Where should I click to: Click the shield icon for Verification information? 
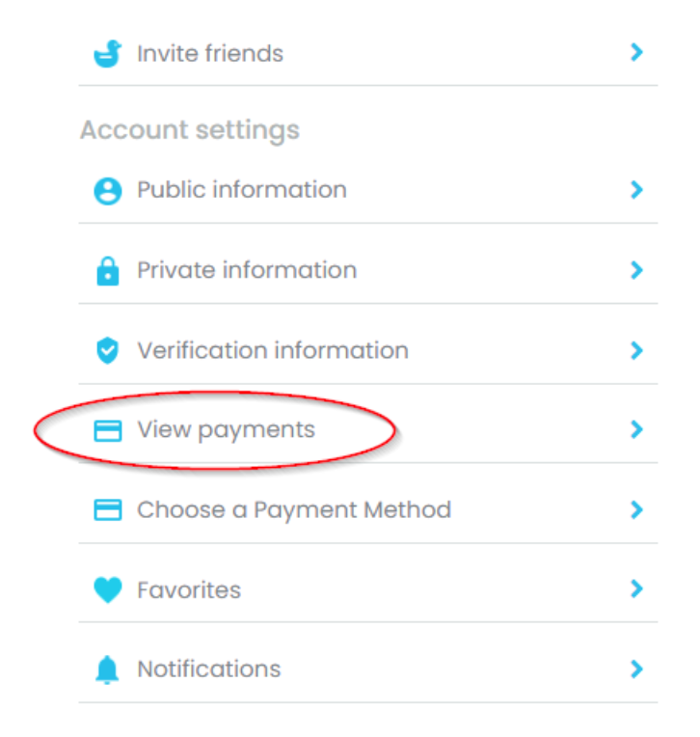[x=108, y=351]
